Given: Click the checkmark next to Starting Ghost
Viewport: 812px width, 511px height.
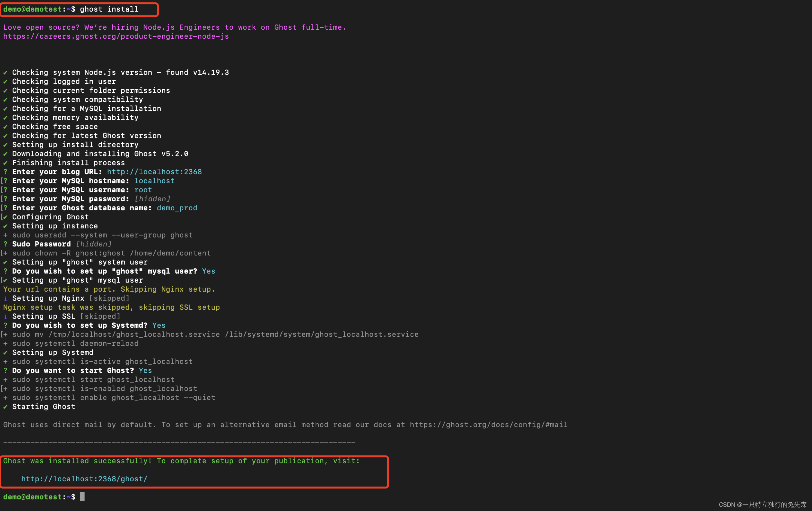Looking at the screenshot, I should click(x=5, y=407).
